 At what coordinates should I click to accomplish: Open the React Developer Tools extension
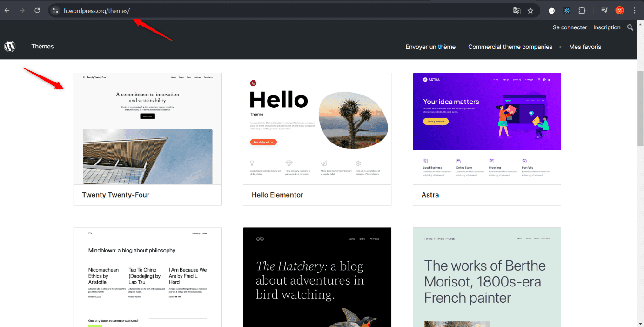tap(567, 11)
